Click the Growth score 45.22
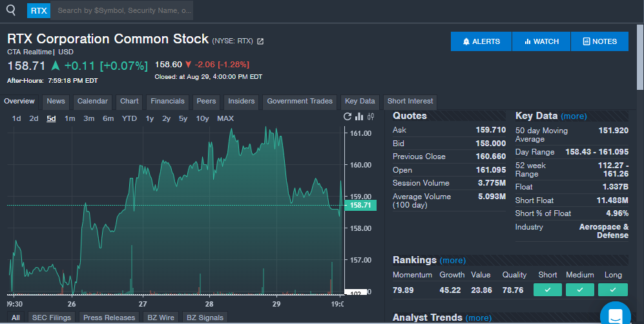The height and width of the screenshot is (324, 644). coord(450,290)
